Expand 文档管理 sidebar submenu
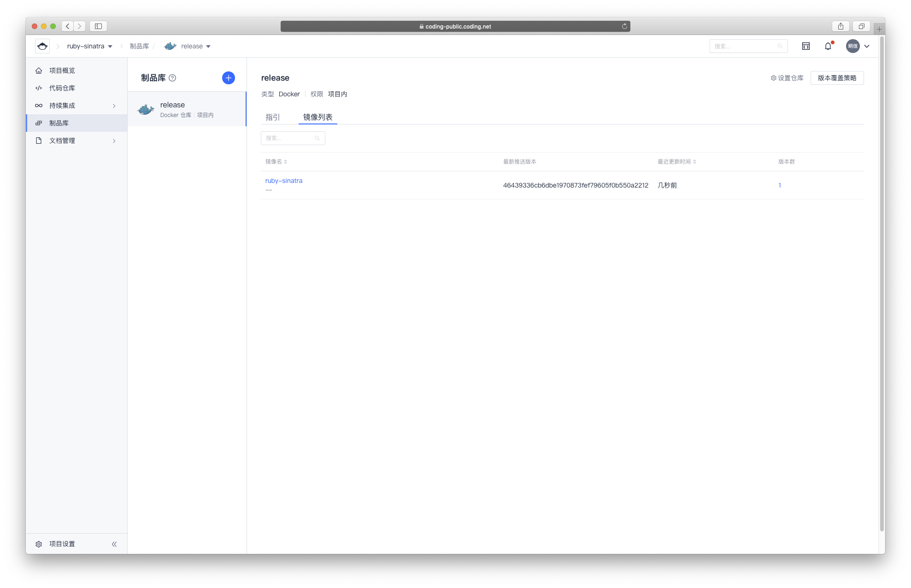The height and width of the screenshot is (588, 911). 114,141
